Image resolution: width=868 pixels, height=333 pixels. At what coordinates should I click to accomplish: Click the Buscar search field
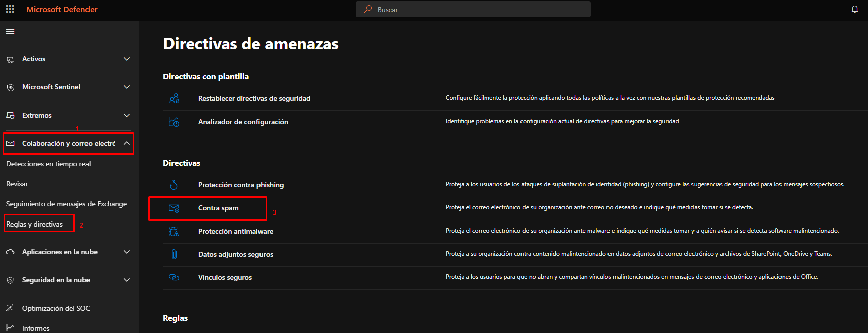(x=473, y=9)
